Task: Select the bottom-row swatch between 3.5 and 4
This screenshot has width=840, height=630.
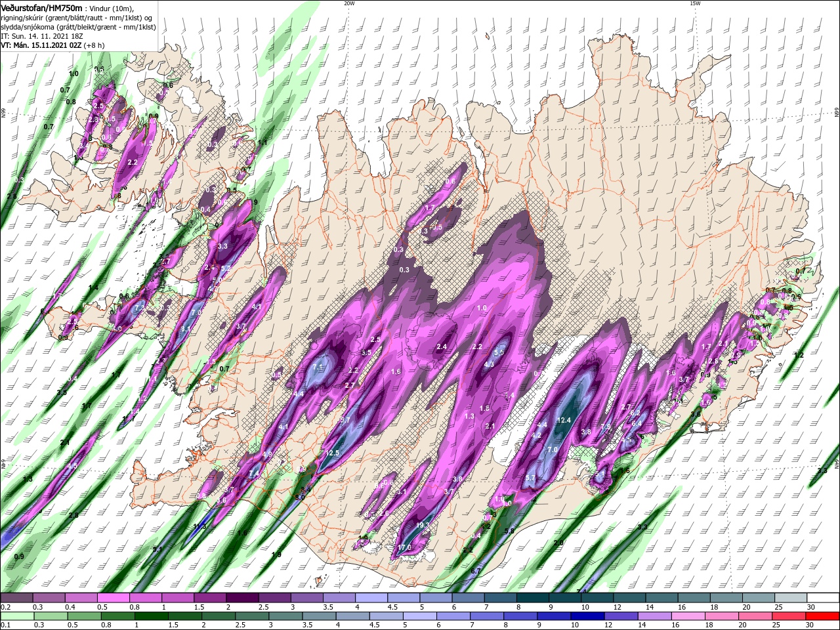Action: tap(320, 616)
